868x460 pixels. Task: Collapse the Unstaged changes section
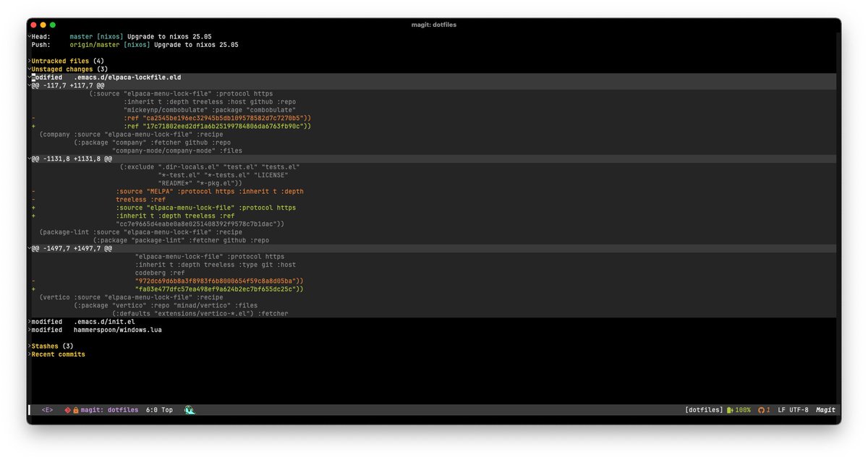tap(30, 69)
